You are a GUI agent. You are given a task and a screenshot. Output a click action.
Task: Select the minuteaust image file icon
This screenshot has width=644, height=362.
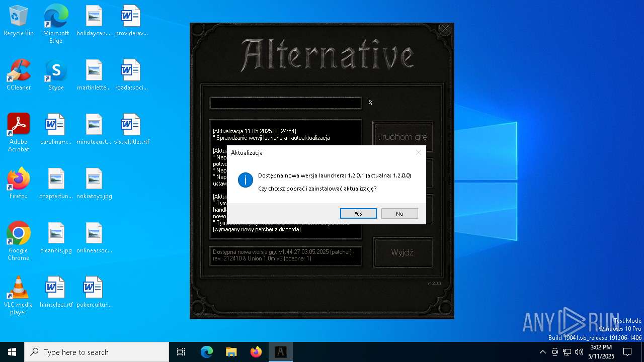[94, 130]
